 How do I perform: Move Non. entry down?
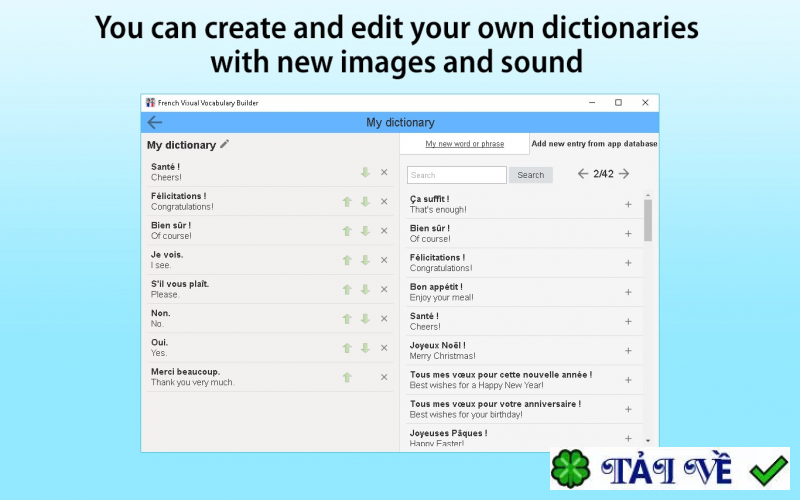pyautogui.click(x=365, y=318)
